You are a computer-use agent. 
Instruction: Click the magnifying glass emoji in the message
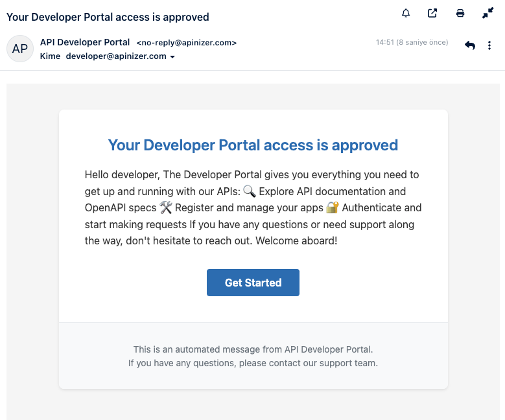point(250,191)
